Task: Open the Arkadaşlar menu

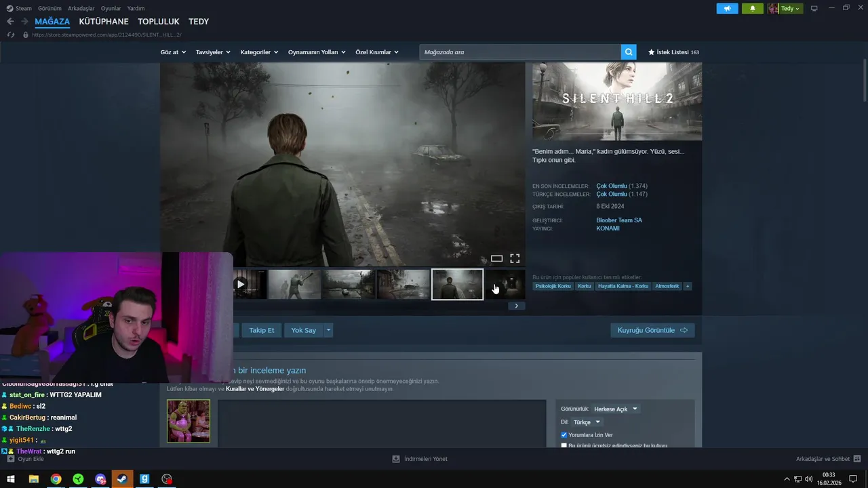Action: pos(81,8)
